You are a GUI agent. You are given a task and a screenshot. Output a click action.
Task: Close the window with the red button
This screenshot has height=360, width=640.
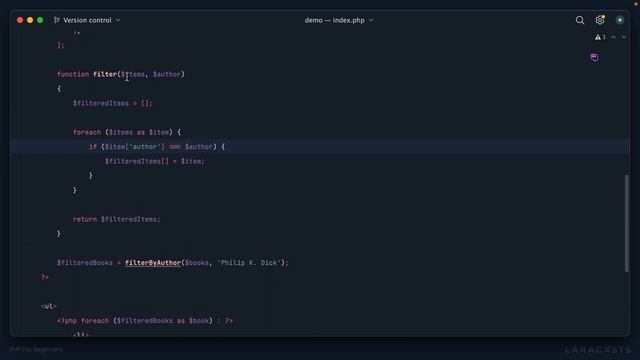20,20
